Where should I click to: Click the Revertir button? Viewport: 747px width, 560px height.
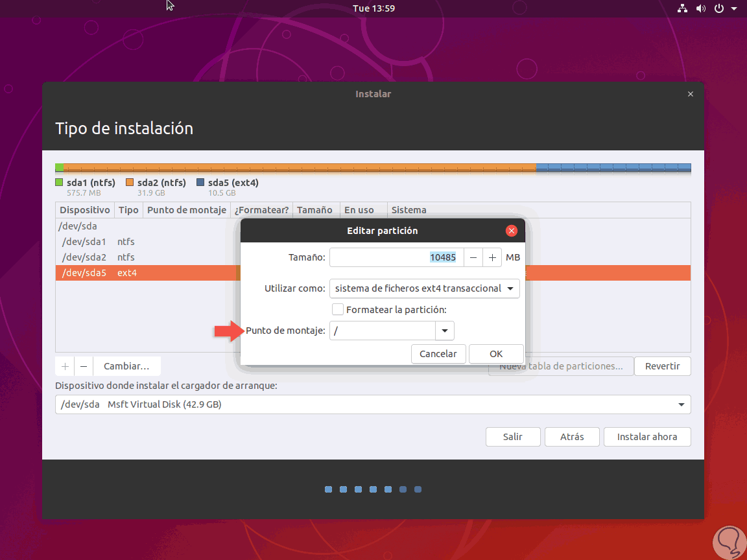click(x=662, y=366)
